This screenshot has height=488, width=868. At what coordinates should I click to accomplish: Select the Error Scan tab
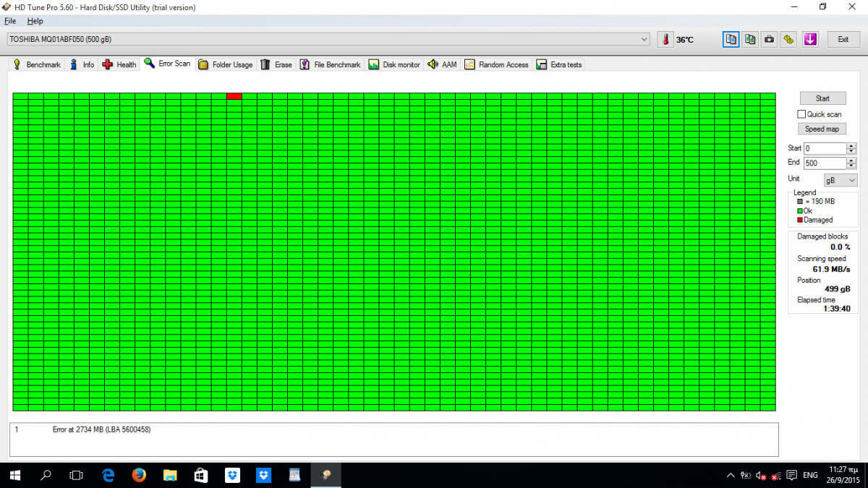(x=168, y=64)
